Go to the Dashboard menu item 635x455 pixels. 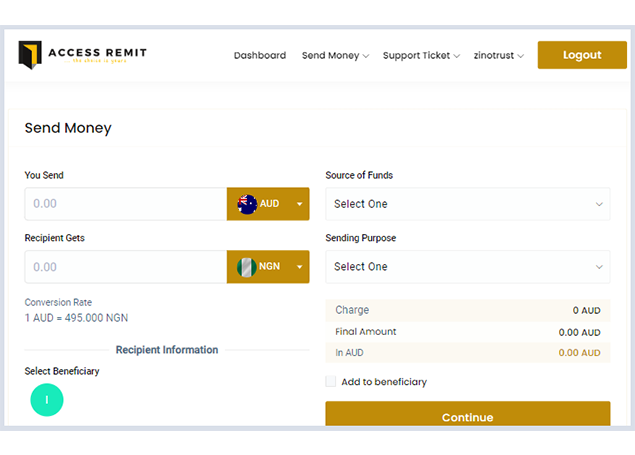[x=260, y=56]
